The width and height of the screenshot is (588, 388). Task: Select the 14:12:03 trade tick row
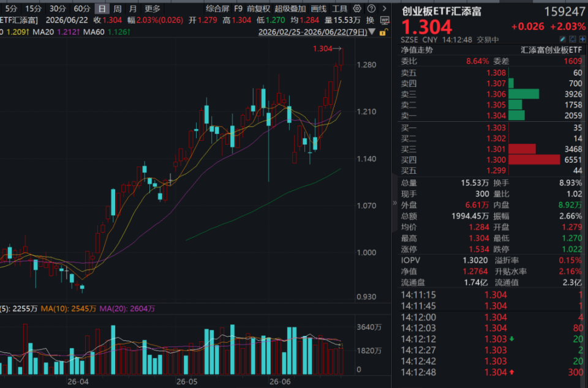tap(492, 328)
